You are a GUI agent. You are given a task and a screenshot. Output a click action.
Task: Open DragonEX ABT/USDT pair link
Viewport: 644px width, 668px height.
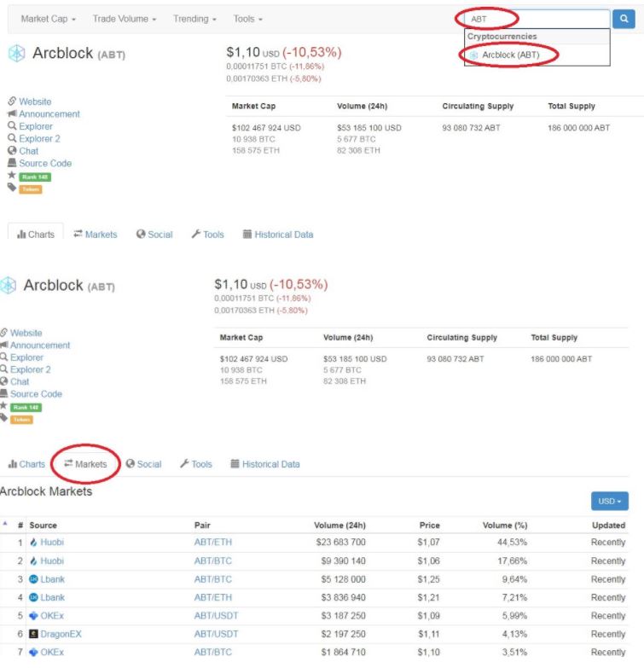coord(216,634)
